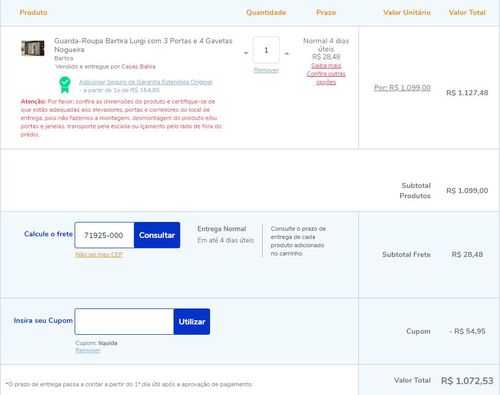Remove the Guarda-Roupa product from cart
500x395 pixels.
tap(266, 70)
